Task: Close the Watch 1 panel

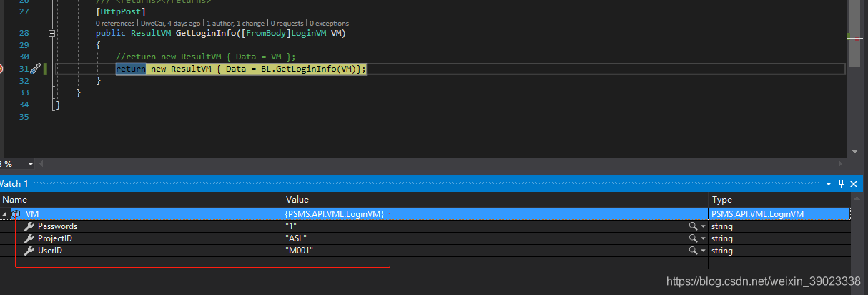Action: pyautogui.click(x=854, y=184)
